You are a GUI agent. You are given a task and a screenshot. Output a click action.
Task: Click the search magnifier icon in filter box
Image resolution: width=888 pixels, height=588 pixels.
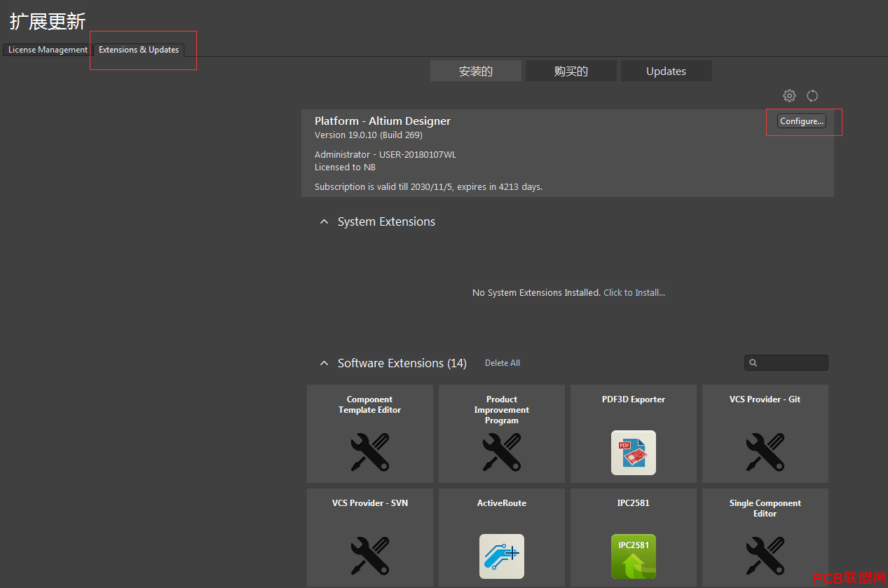753,363
